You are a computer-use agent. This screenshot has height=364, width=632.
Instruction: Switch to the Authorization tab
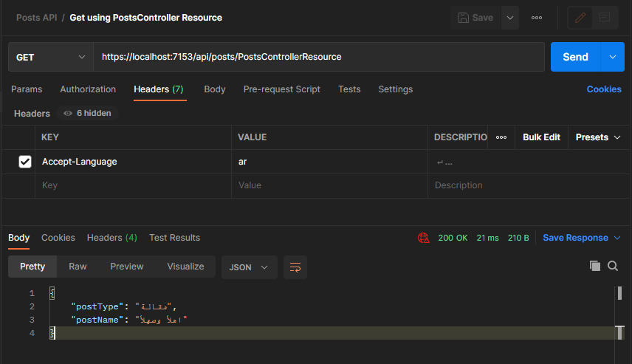88,89
